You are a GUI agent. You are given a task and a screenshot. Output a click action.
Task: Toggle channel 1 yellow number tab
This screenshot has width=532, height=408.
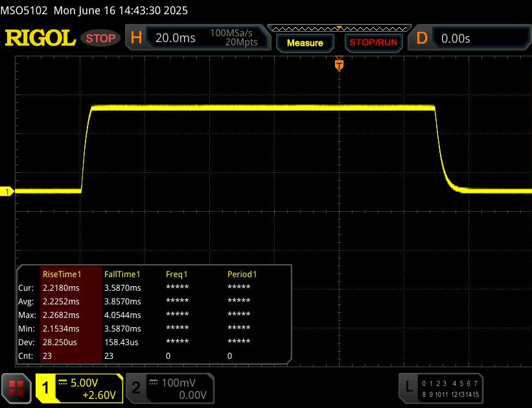pyautogui.click(x=46, y=388)
